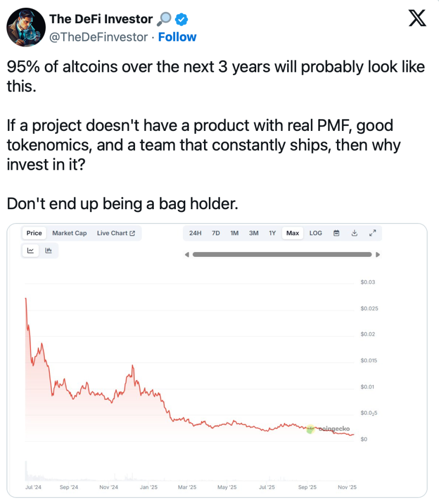Switch to line chart view
This screenshot has width=439, height=504.
click(x=31, y=251)
